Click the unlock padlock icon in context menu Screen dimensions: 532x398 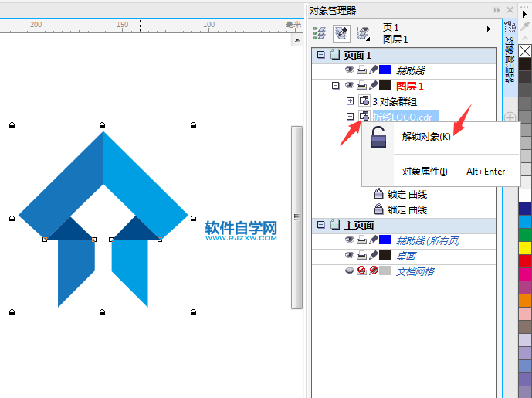click(x=378, y=137)
